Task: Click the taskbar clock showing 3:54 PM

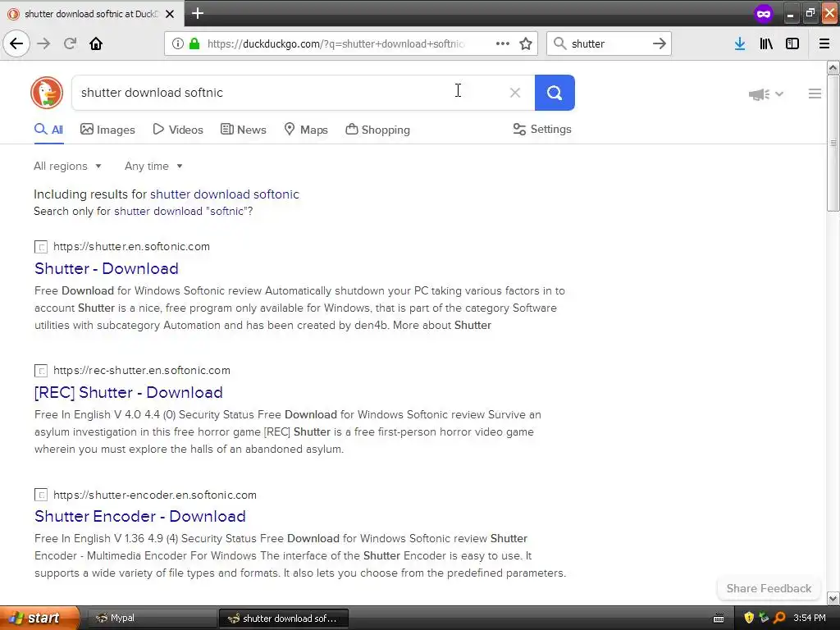Action: tap(810, 618)
